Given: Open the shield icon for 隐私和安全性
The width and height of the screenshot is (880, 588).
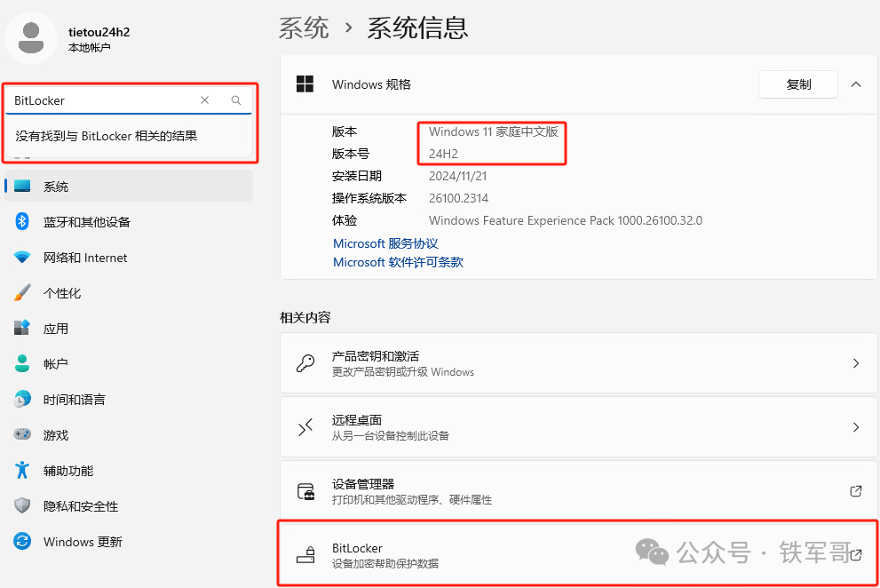Looking at the screenshot, I should pyautogui.click(x=22, y=505).
